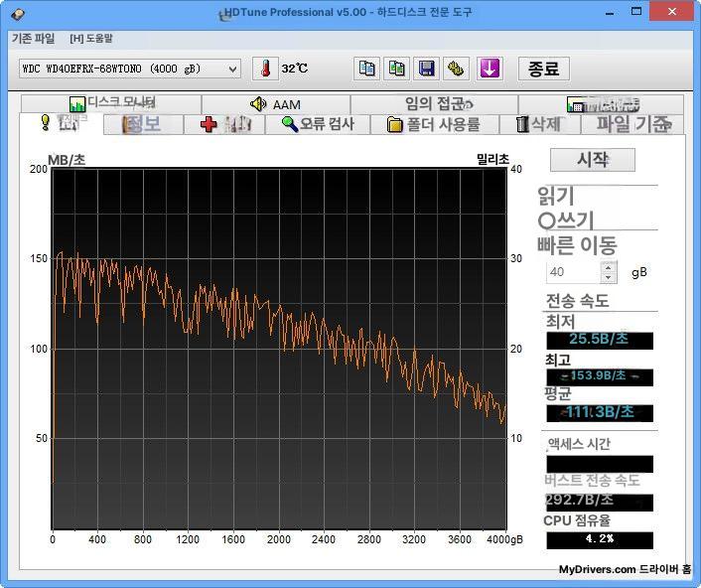Open the WDC drive selection dropdown

click(129, 69)
